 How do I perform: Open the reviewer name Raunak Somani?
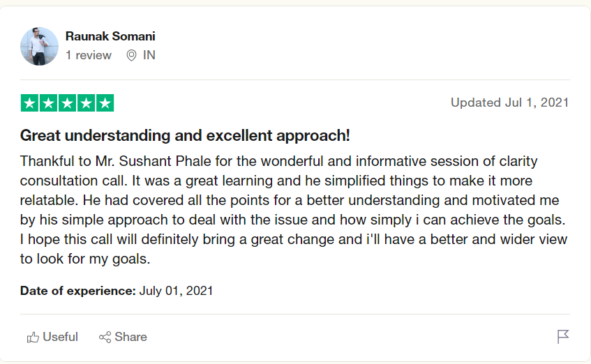110,36
